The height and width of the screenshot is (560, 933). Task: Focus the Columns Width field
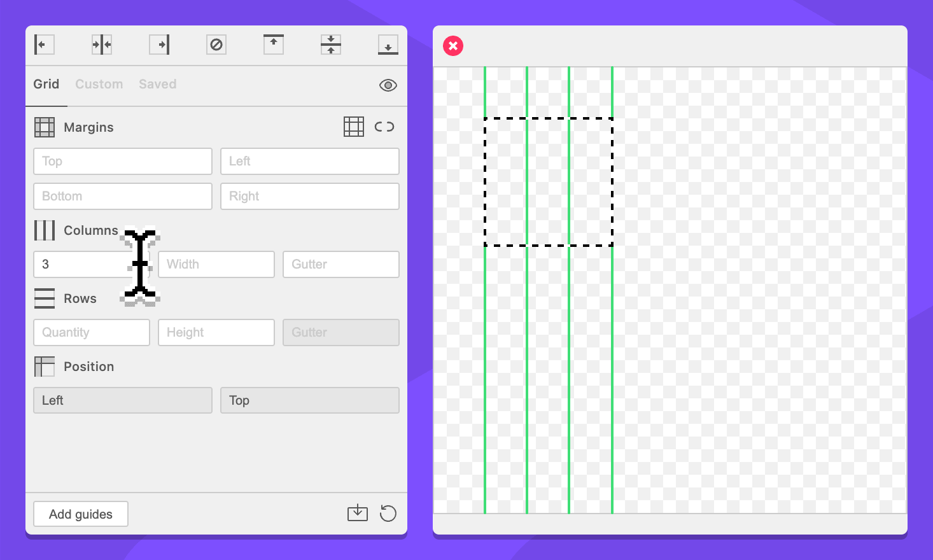click(216, 264)
